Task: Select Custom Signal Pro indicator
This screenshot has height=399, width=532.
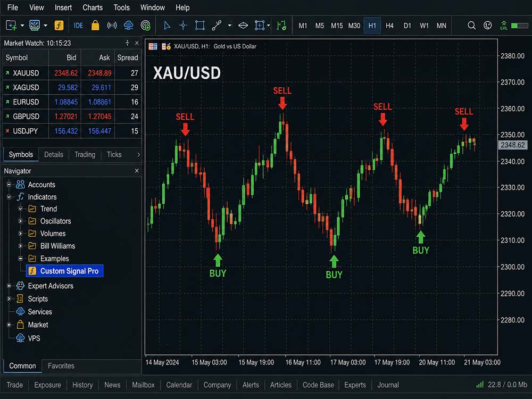Action: tap(65, 271)
